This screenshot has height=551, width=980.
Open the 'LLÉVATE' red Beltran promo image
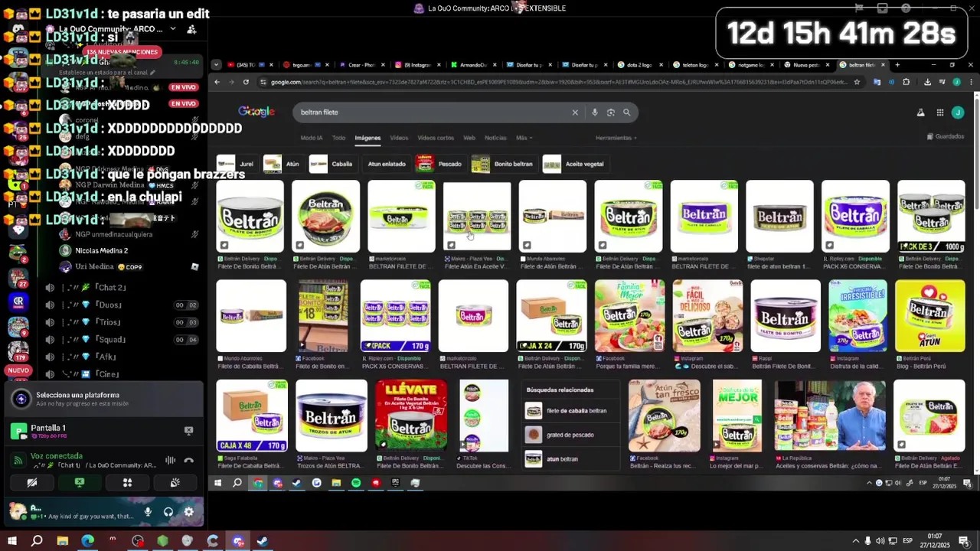coord(411,416)
